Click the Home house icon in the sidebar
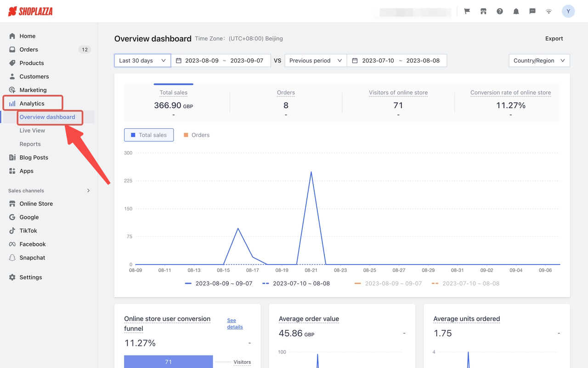The width and height of the screenshot is (588, 368). click(12, 36)
